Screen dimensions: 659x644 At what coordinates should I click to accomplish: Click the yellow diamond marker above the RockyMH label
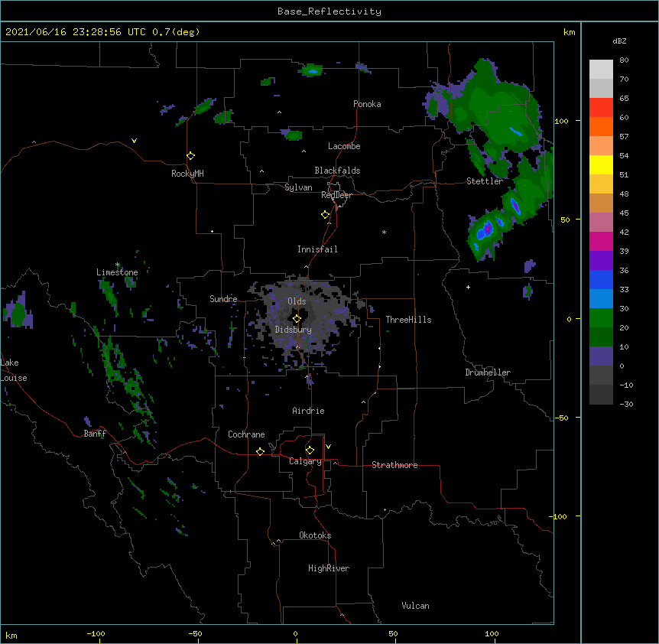[191, 156]
